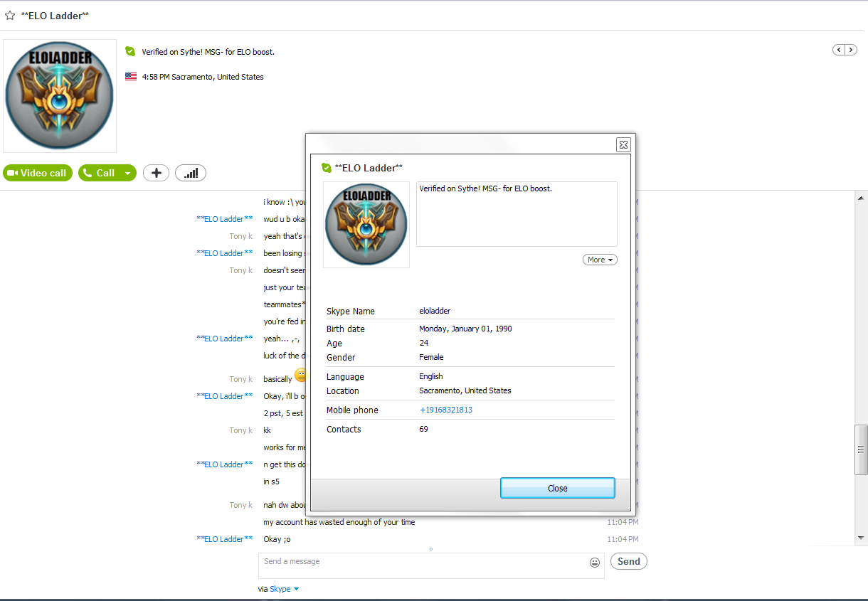
Task: Select the Contacts count 69
Action: tap(424, 429)
